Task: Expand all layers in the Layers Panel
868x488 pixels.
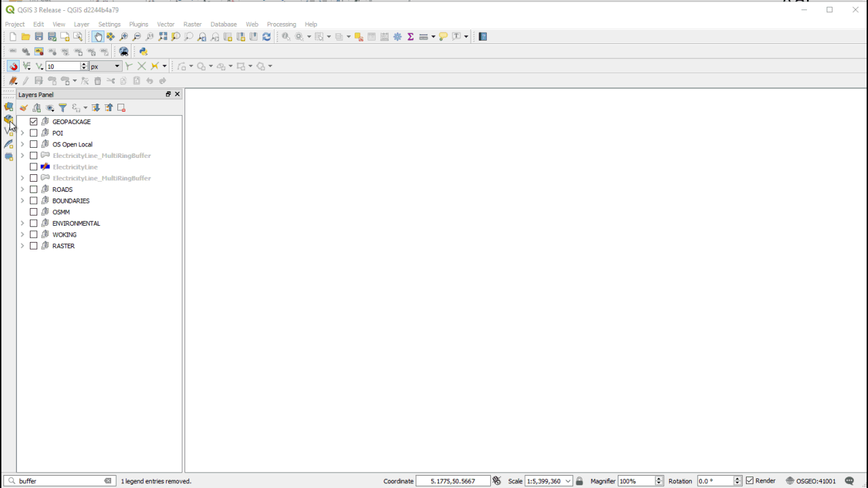Action: click(96, 108)
